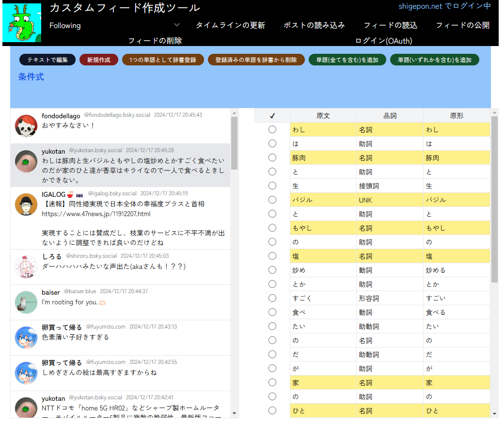Viewport: 504px width, 424px height.
Task: Click scroll-up arrow of word table
Action: click(x=495, y=112)
